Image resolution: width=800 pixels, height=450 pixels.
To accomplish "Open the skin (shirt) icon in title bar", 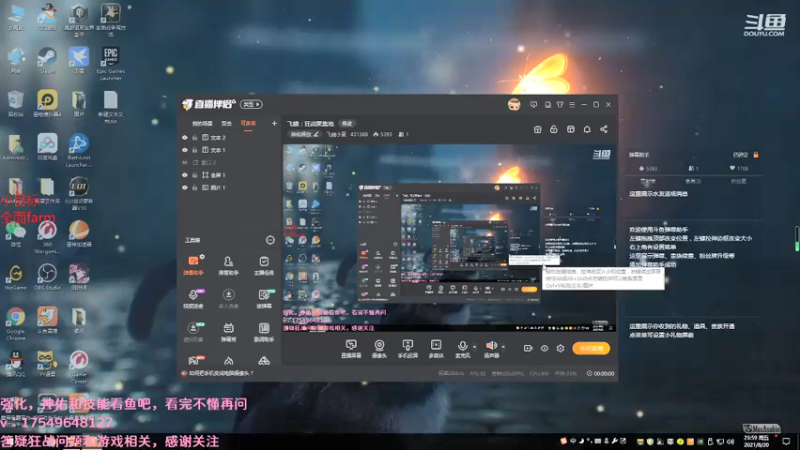I will (560, 105).
